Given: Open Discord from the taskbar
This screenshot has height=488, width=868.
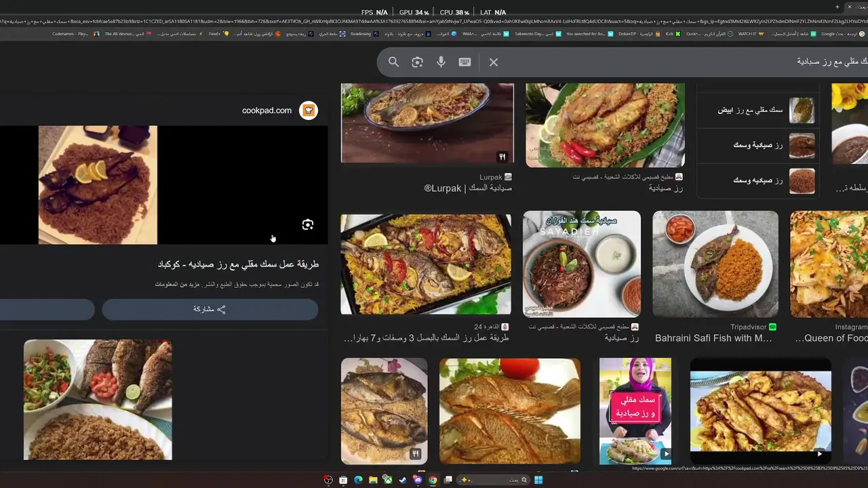Looking at the screenshot, I should click(x=418, y=480).
